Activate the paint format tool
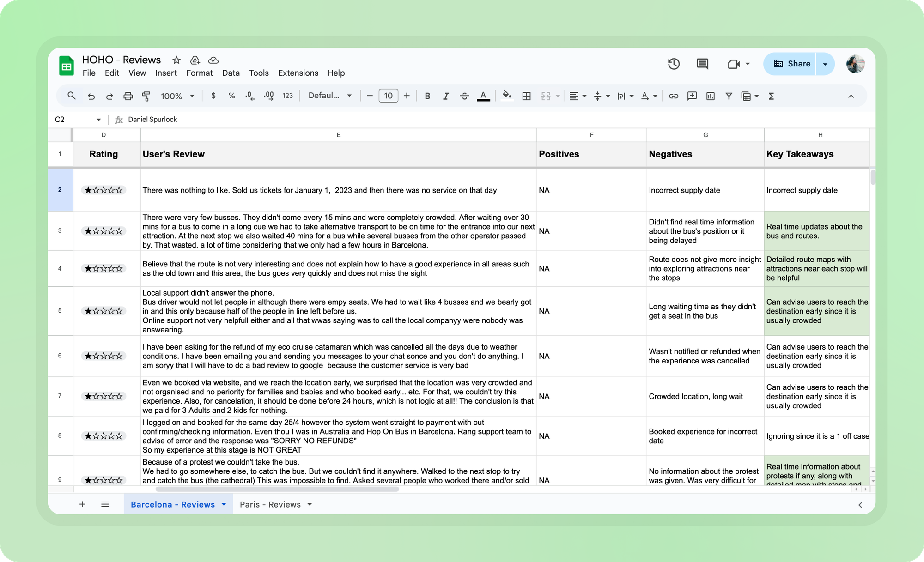Screen dimensions: 924x562 click(x=146, y=96)
